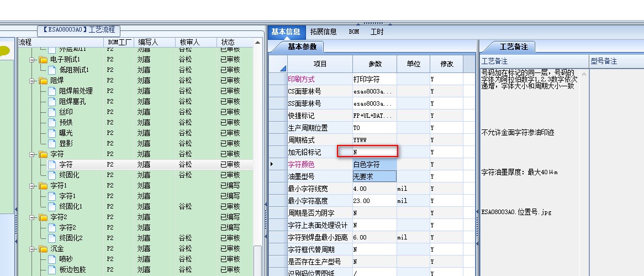Select the 阻焊前处理 page icon
Image resolution: width=644 pixels, height=276 pixels.
[x=52, y=91]
